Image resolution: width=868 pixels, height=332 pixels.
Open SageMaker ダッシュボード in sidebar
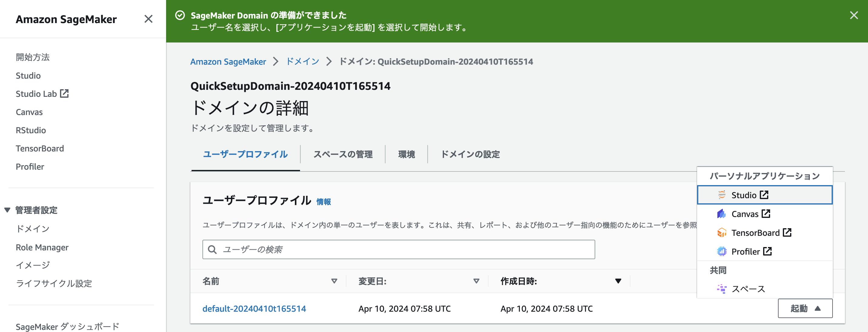pos(68,326)
